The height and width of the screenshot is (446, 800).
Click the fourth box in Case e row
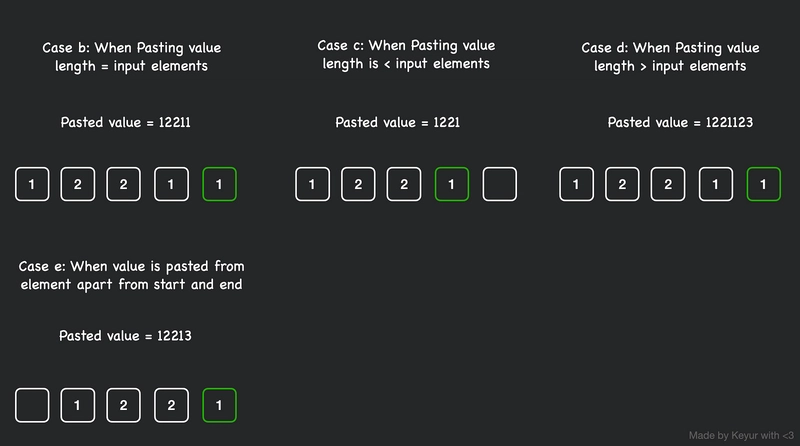pos(171,405)
